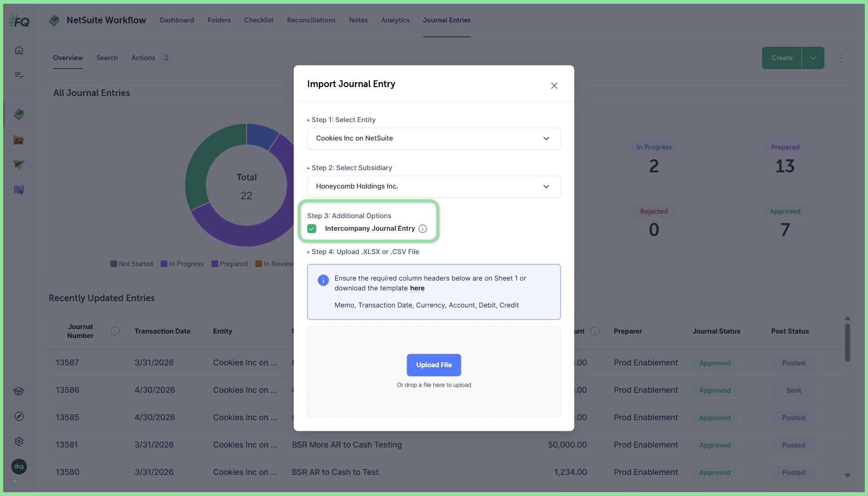Open the folder icon in sidebar
This screenshot has height=496, width=868.
[x=19, y=140]
